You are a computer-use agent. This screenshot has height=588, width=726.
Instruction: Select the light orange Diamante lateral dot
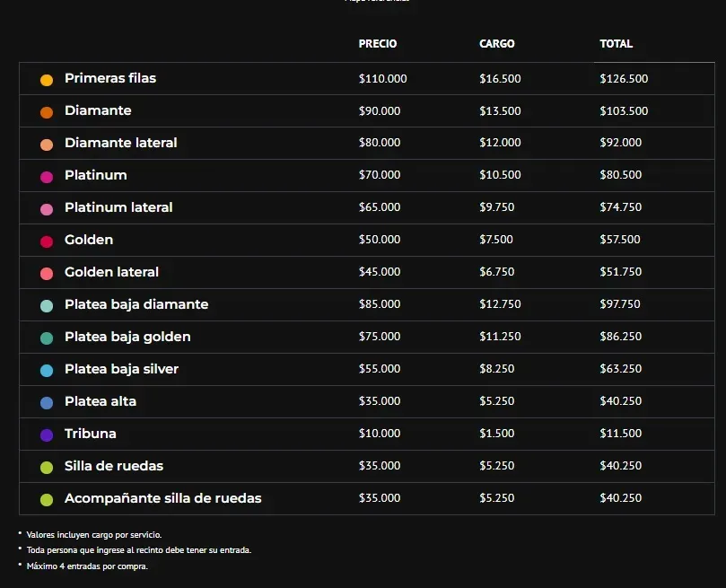pos(47,145)
